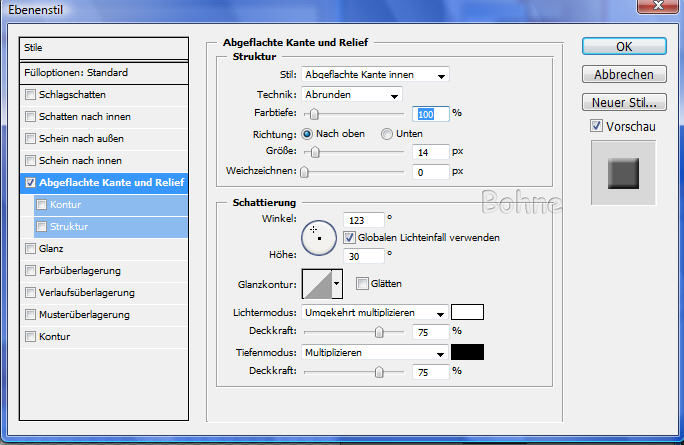Image resolution: width=684 pixels, height=445 pixels.
Task: Expand the Lichtermodus blend mode dropdown
Action: tap(375, 312)
